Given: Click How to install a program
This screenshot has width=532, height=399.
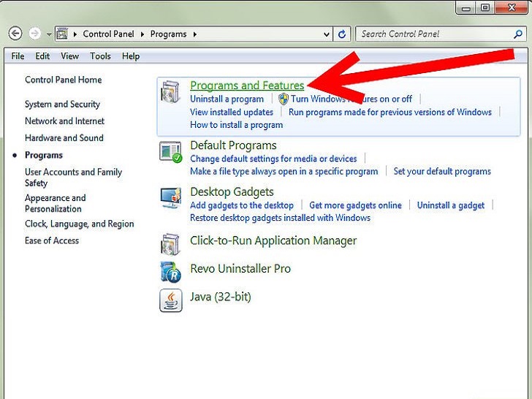Looking at the screenshot, I should pos(236,125).
